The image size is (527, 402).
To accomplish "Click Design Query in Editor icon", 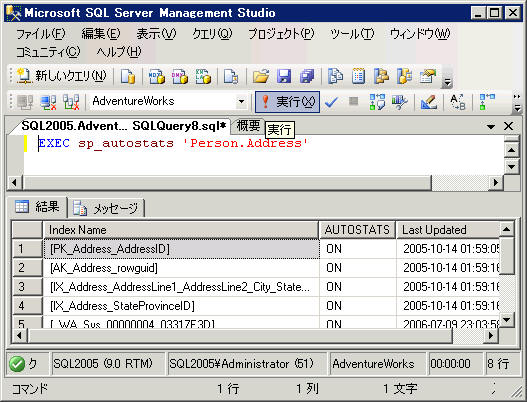I will coord(429,102).
